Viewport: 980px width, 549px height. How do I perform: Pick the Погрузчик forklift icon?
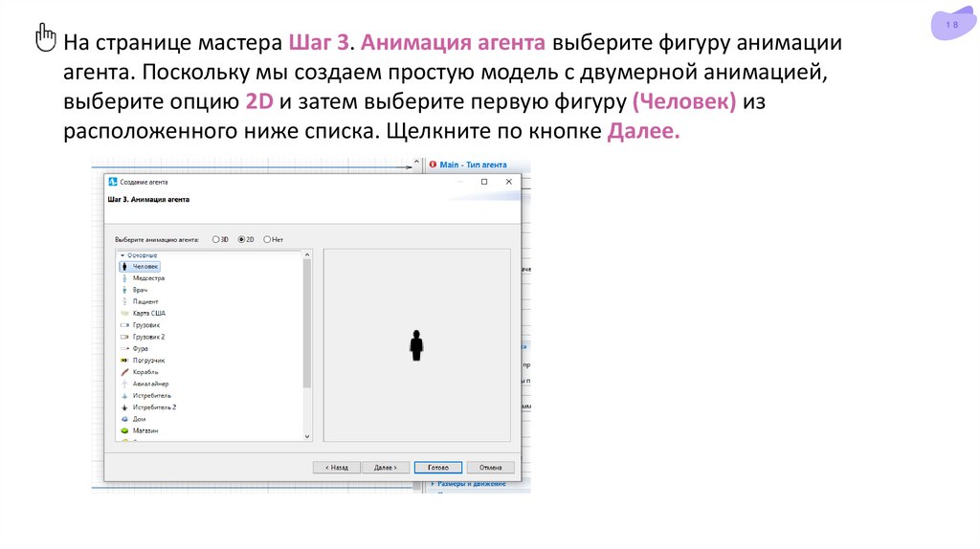pyautogui.click(x=124, y=361)
